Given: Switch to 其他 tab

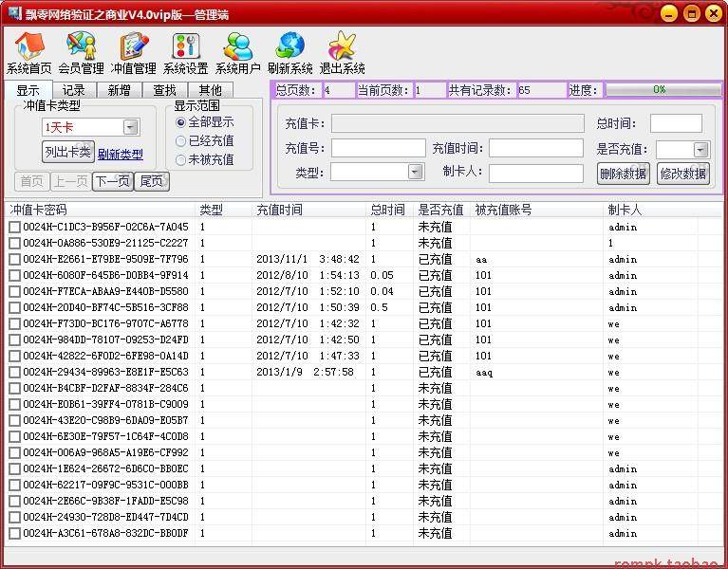Looking at the screenshot, I should [210, 90].
